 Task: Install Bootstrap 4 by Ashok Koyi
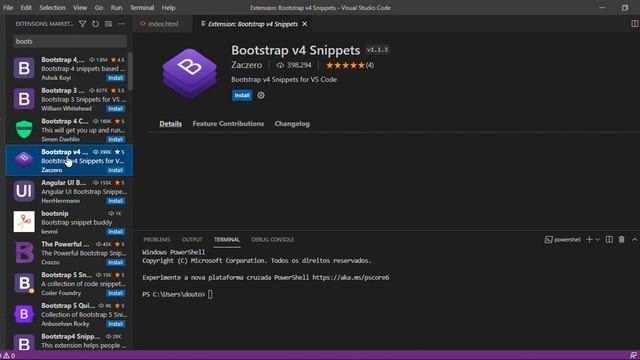coord(116,78)
